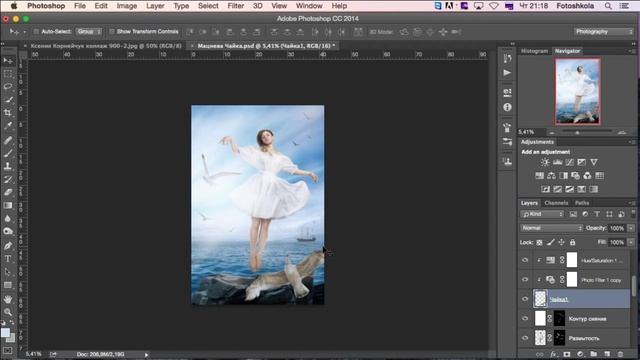Hide the Контур сияния layer
Viewport: 640px width, 360px height.
[x=525, y=318]
